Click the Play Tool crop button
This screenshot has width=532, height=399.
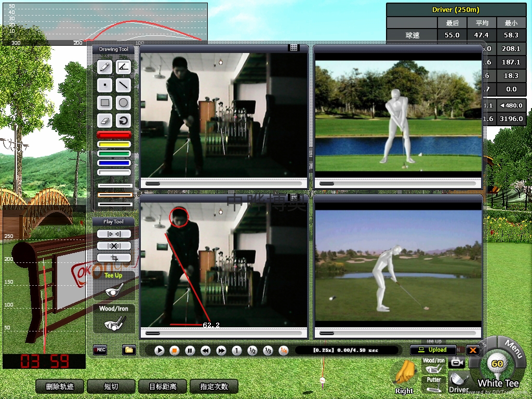coord(114,258)
